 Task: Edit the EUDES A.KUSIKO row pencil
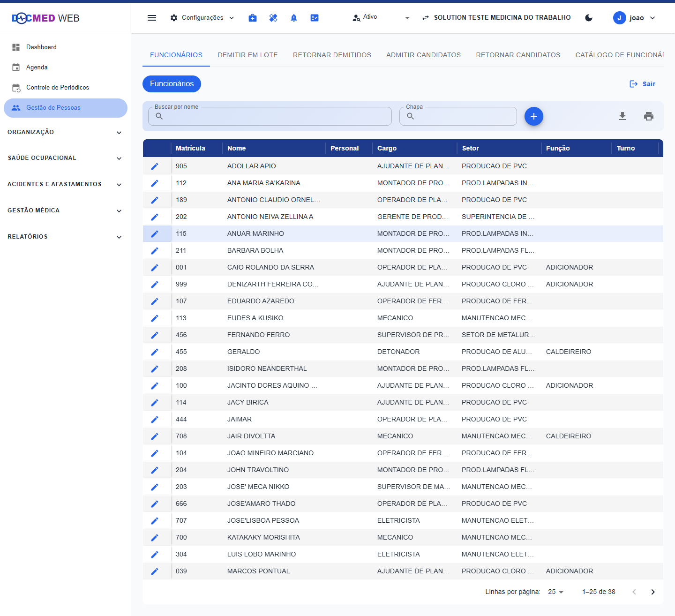point(155,318)
